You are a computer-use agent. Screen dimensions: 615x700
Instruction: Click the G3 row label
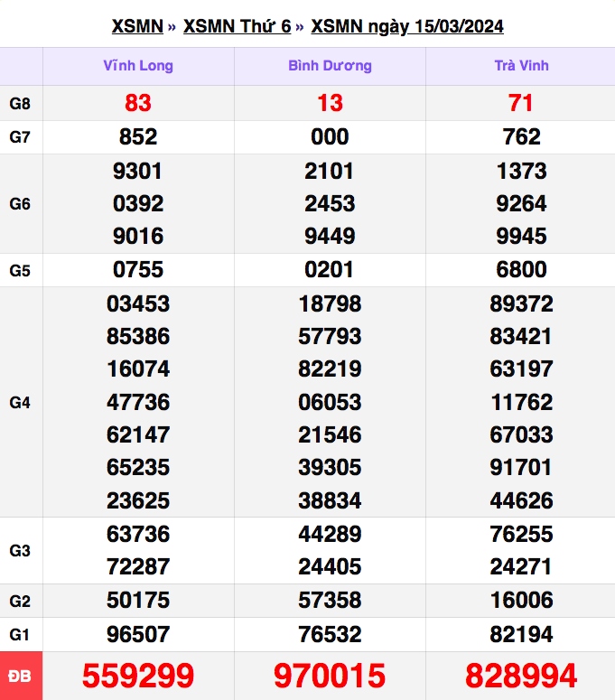coord(20,551)
